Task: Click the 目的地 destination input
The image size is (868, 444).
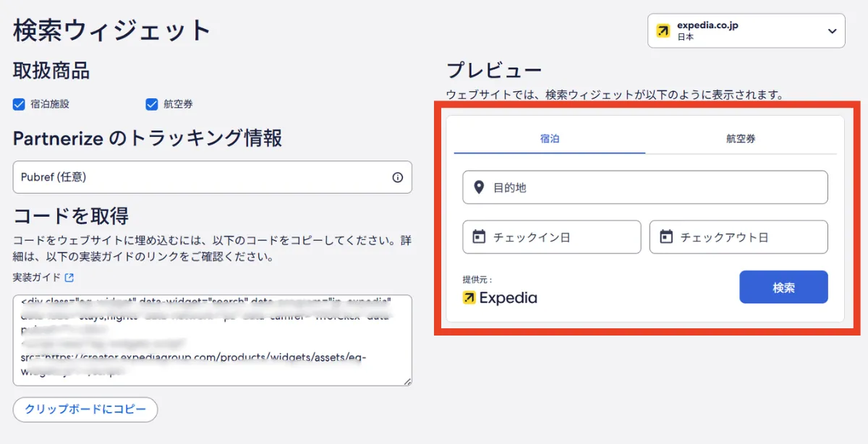Action: click(645, 187)
